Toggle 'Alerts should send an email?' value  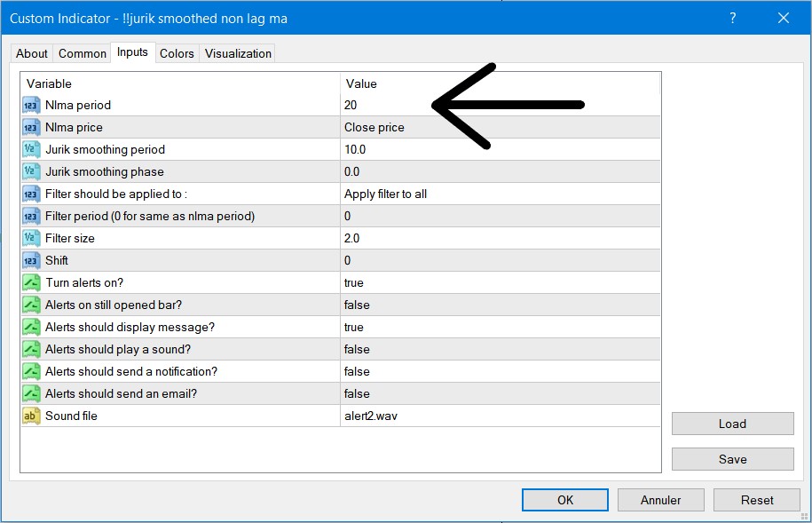pyautogui.click(x=501, y=393)
